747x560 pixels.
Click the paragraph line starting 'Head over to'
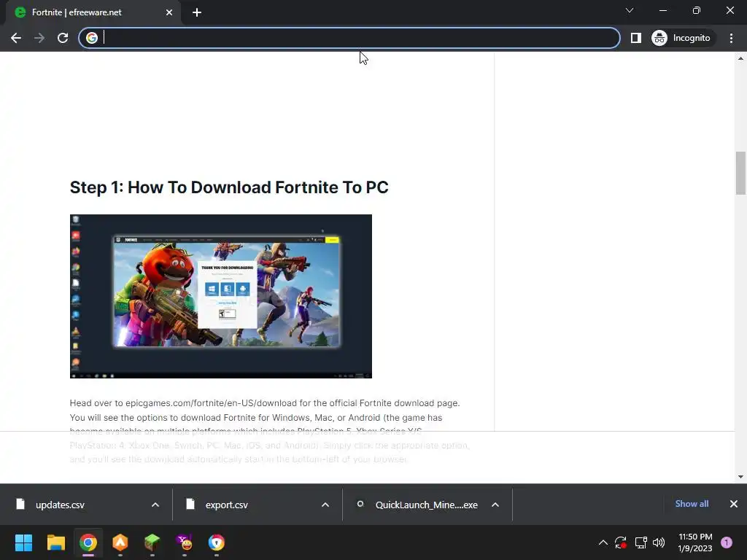tap(265, 402)
